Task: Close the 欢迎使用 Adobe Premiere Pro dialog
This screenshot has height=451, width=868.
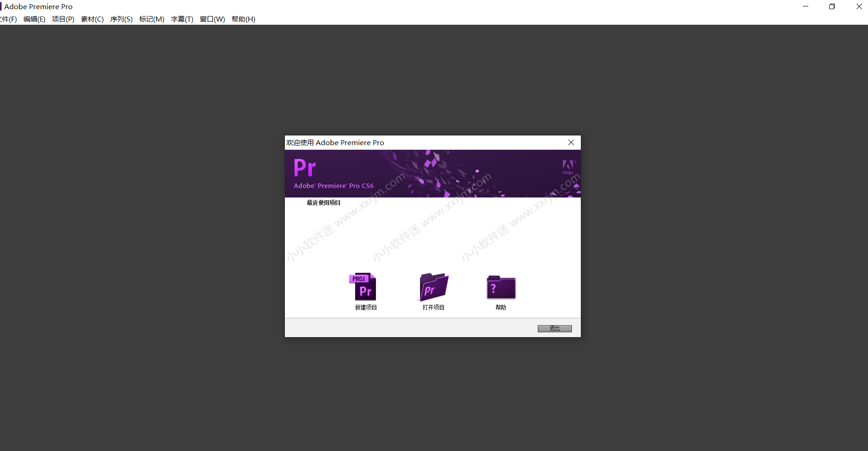Action: [x=571, y=142]
